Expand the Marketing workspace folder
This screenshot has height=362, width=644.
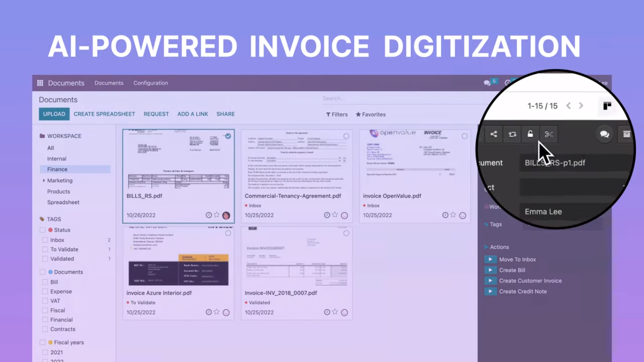(x=44, y=181)
